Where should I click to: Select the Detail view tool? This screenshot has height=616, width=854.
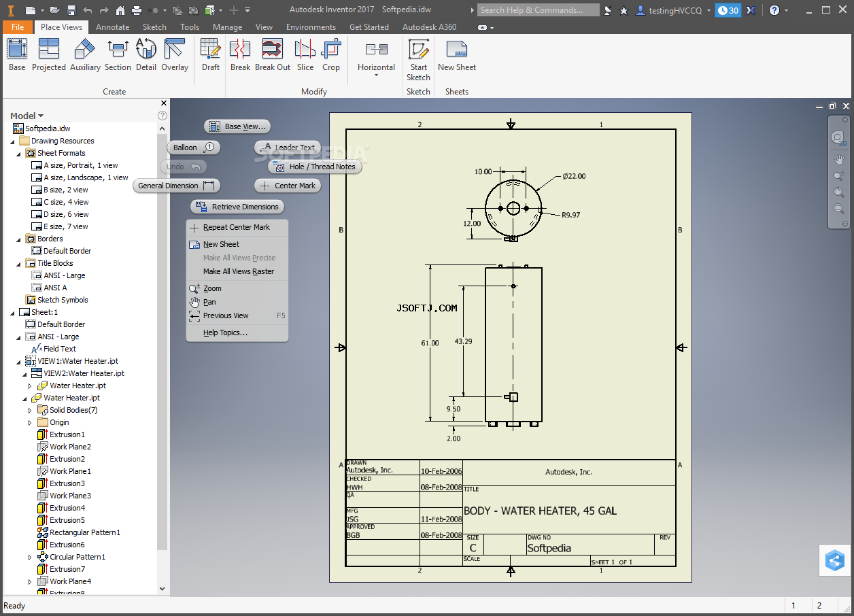146,55
